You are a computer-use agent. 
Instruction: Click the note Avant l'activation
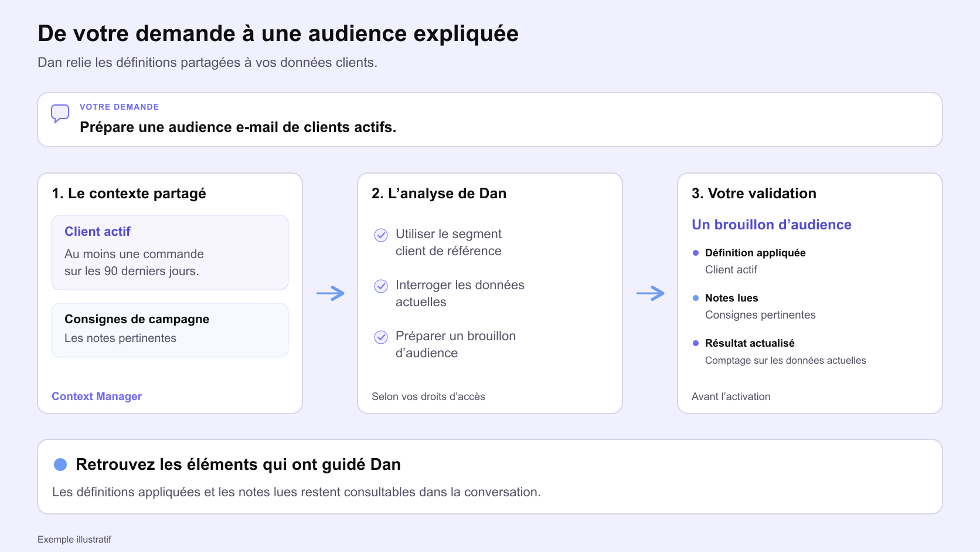pyautogui.click(x=731, y=397)
